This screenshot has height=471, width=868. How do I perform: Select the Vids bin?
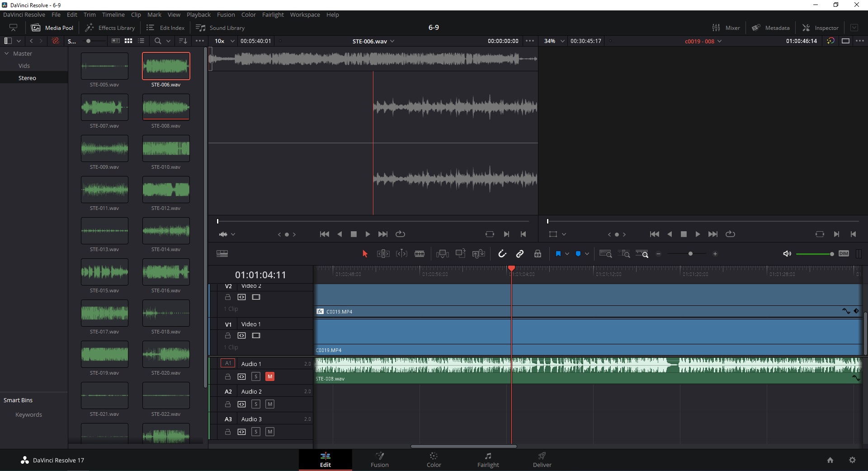[24, 66]
